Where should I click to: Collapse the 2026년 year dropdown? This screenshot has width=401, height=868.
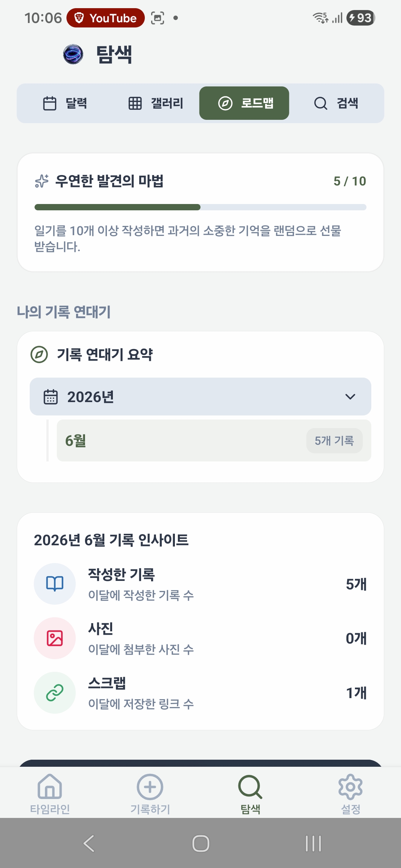pyautogui.click(x=200, y=397)
